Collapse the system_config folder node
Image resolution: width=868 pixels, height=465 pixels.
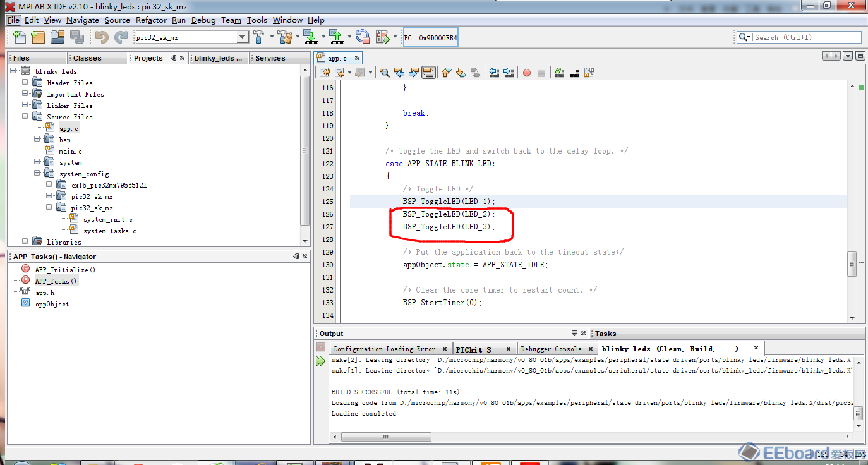[37, 174]
